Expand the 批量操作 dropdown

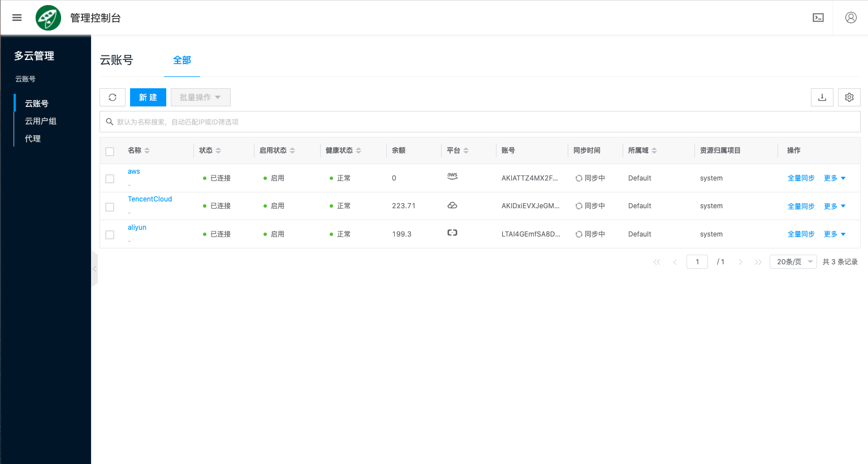pos(200,97)
